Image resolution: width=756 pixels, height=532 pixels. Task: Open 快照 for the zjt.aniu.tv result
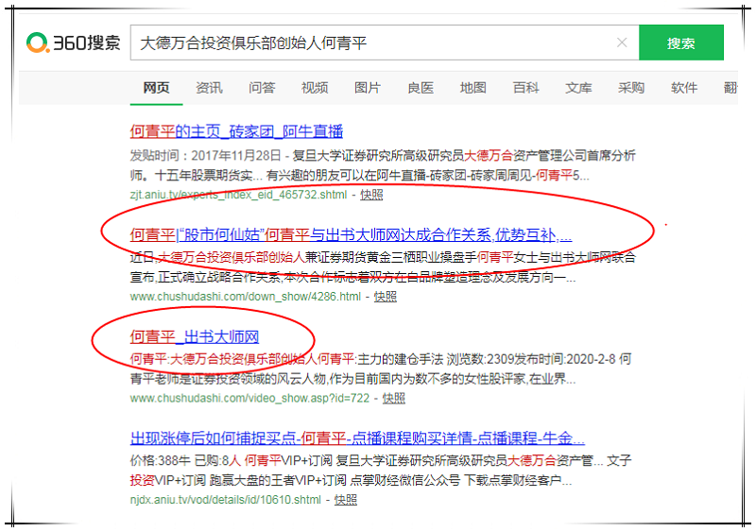[371, 194]
